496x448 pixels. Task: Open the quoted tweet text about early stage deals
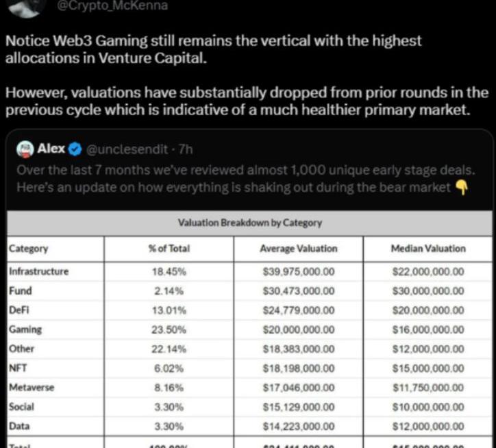pyautogui.click(x=246, y=179)
